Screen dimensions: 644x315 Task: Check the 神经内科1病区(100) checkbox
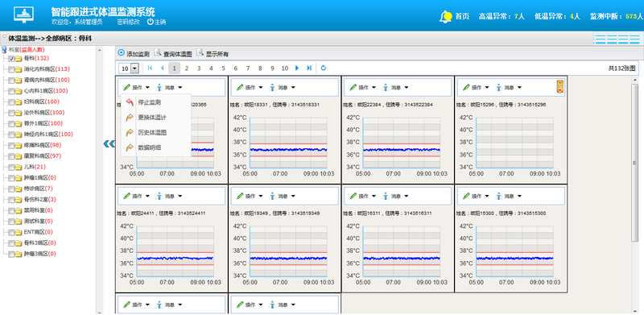(x=11, y=135)
